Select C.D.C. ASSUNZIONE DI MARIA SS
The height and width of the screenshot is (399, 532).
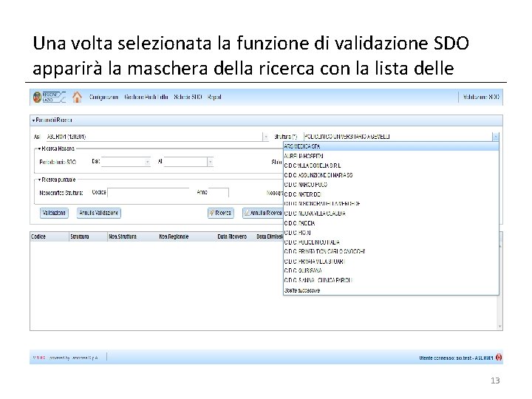[x=391, y=175]
